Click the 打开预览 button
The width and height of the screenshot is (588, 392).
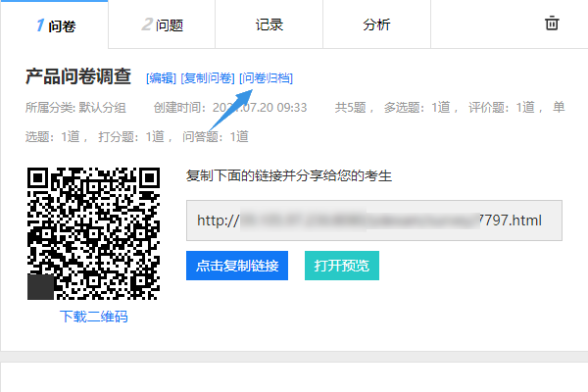tap(342, 266)
